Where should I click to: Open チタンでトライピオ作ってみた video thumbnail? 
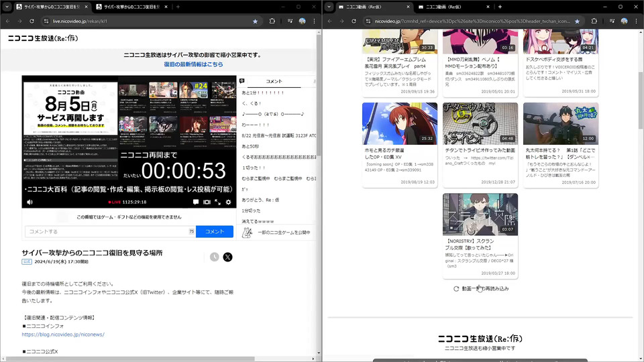point(480,123)
